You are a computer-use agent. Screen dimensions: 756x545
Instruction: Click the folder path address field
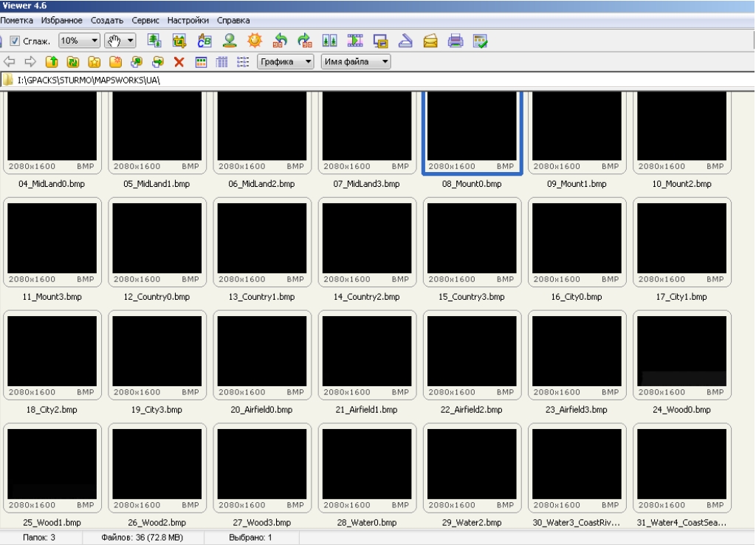(378, 80)
